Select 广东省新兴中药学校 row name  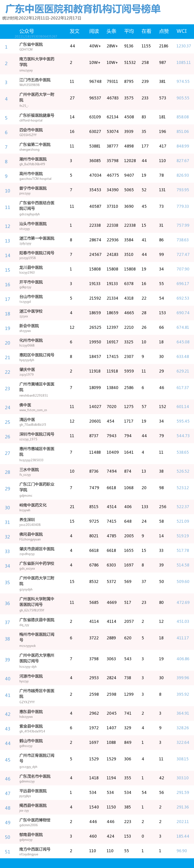[x=37, y=563]
